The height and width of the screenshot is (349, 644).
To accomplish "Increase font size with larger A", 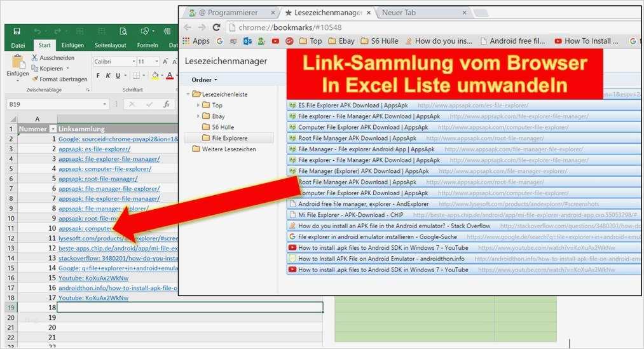I will click(165, 61).
